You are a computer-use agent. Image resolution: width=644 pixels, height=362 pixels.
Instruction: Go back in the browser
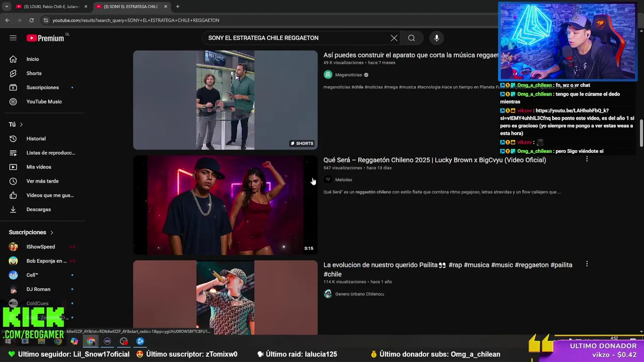7,20
